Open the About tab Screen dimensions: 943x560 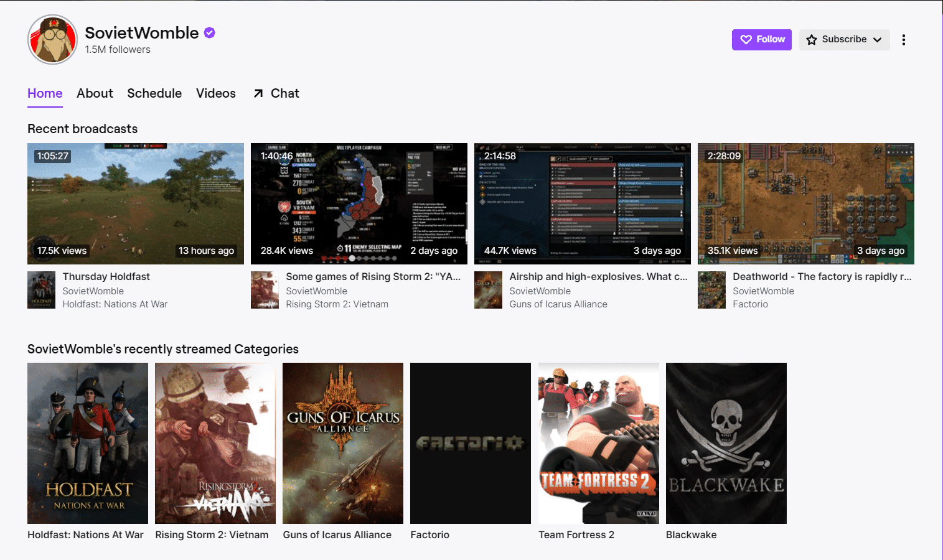coord(95,93)
